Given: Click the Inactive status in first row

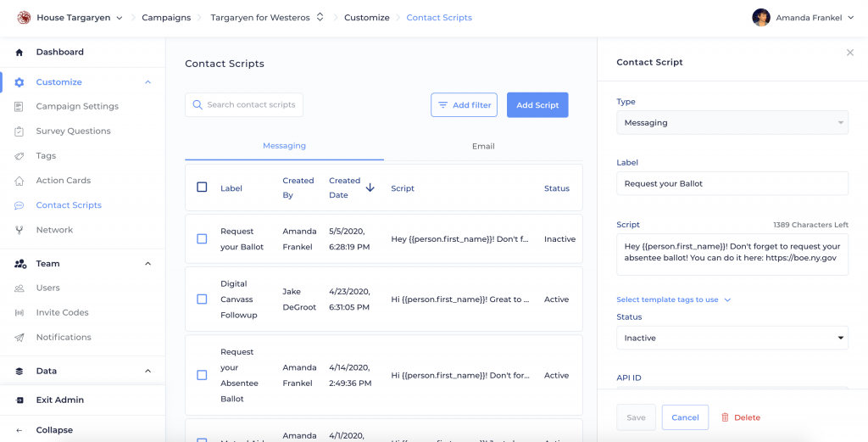Looking at the screenshot, I should pyautogui.click(x=559, y=239).
